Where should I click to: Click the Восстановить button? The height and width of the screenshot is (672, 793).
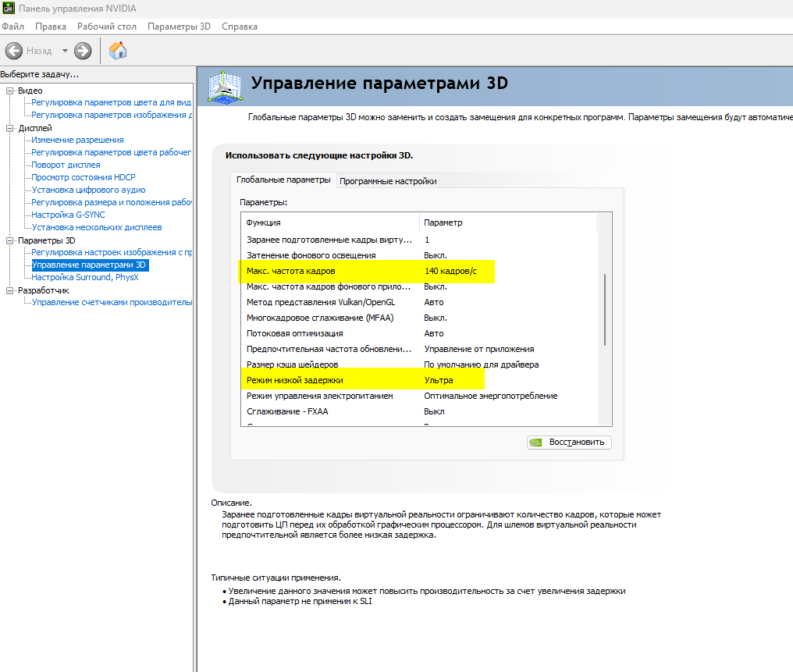click(x=569, y=442)
